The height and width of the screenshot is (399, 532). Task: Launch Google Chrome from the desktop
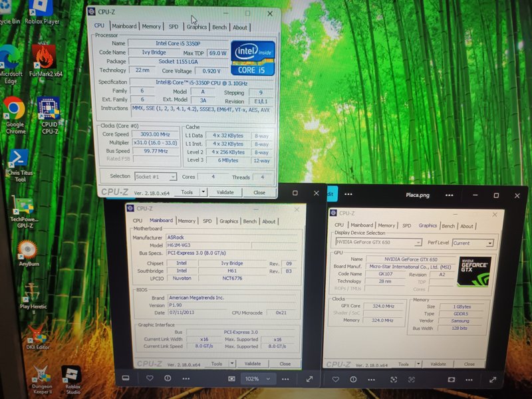15,115
